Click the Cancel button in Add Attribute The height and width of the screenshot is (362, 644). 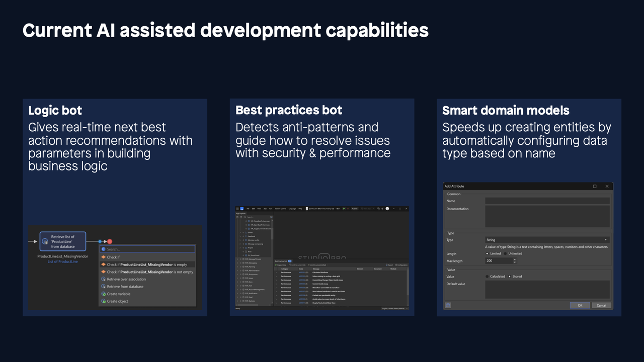(602, 305)
